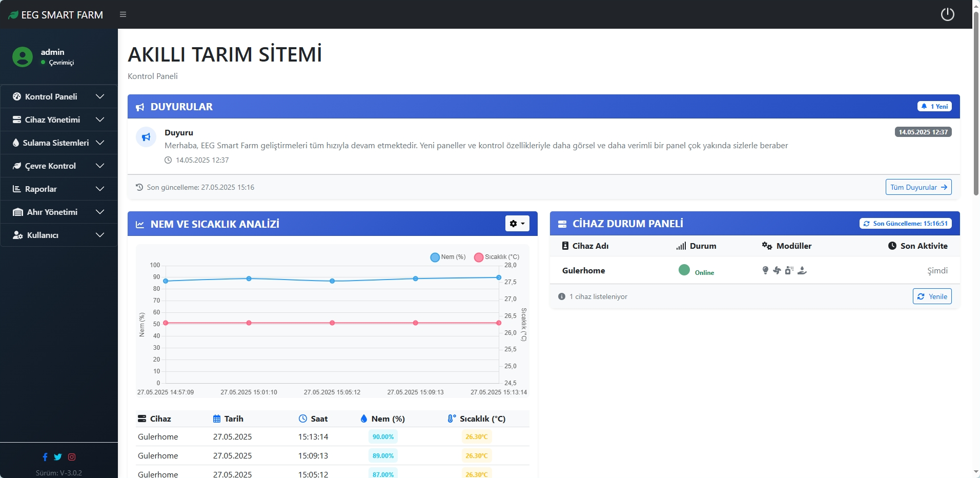Click the clock icon in Saat column header

(303, 419)
